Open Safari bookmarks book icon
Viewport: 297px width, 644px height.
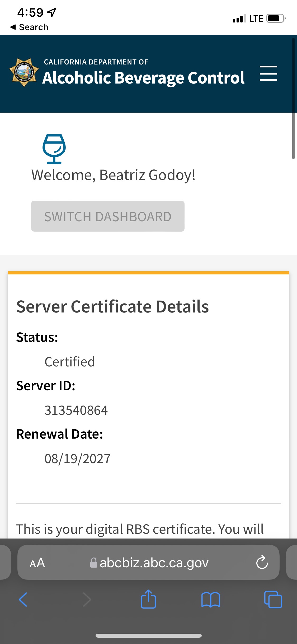(210, 600)
